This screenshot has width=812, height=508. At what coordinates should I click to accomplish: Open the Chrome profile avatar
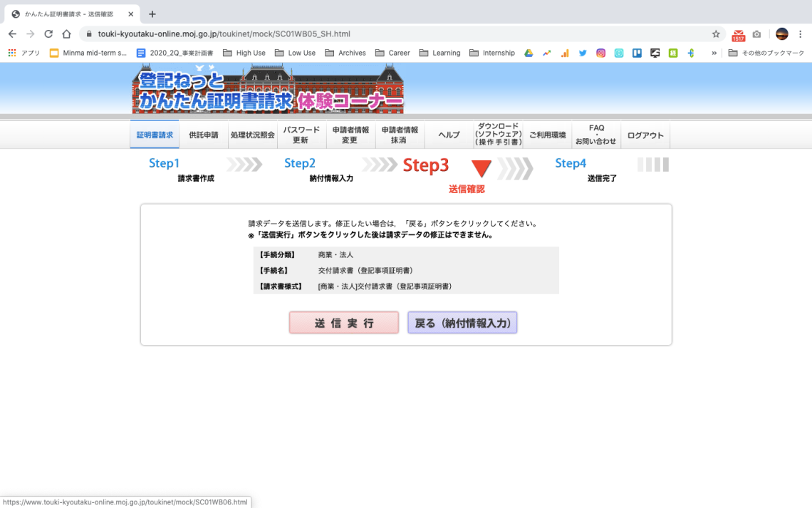(x=782, y=33)
